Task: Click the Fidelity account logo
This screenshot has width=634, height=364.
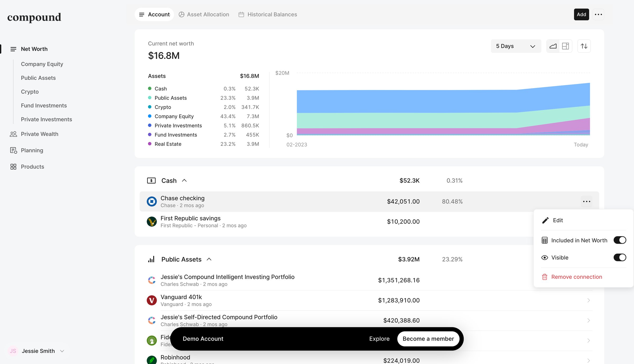Action: click(x=152, y=341)
